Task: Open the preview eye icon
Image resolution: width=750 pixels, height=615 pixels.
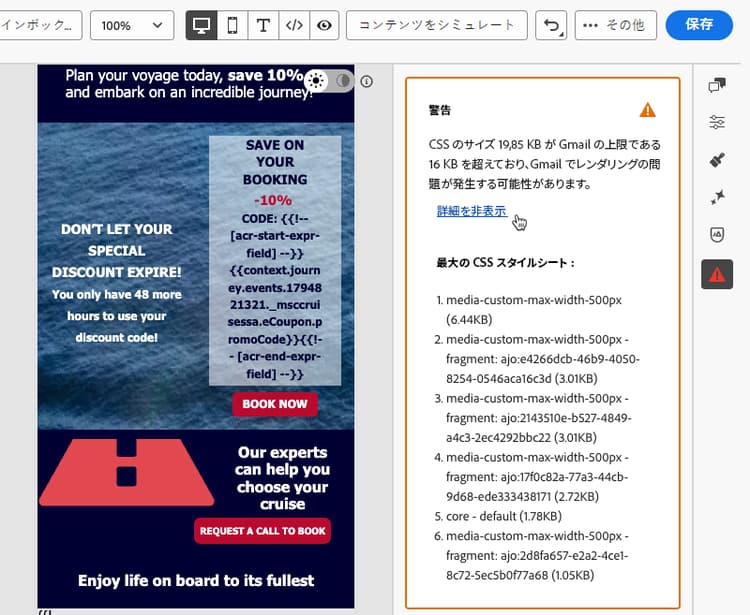Action: 324,25
